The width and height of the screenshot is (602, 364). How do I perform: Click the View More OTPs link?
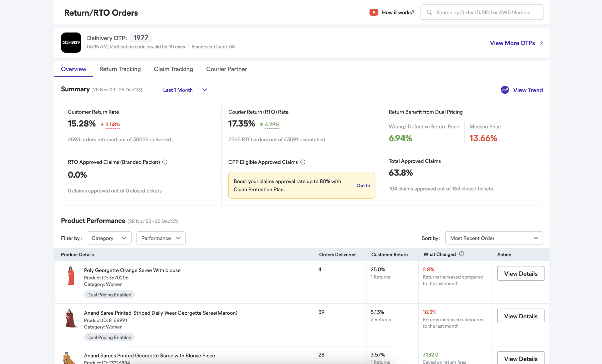(512, 43)
